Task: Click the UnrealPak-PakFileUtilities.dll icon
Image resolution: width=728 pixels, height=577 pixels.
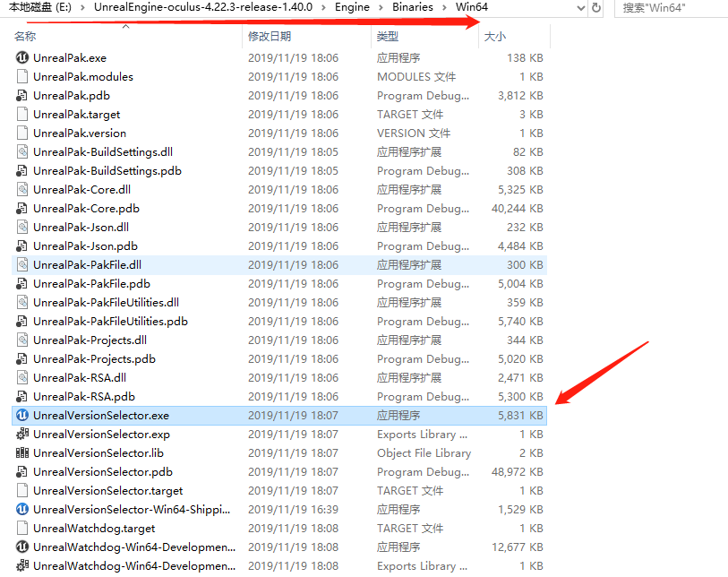Action: (x=22, y=303)
